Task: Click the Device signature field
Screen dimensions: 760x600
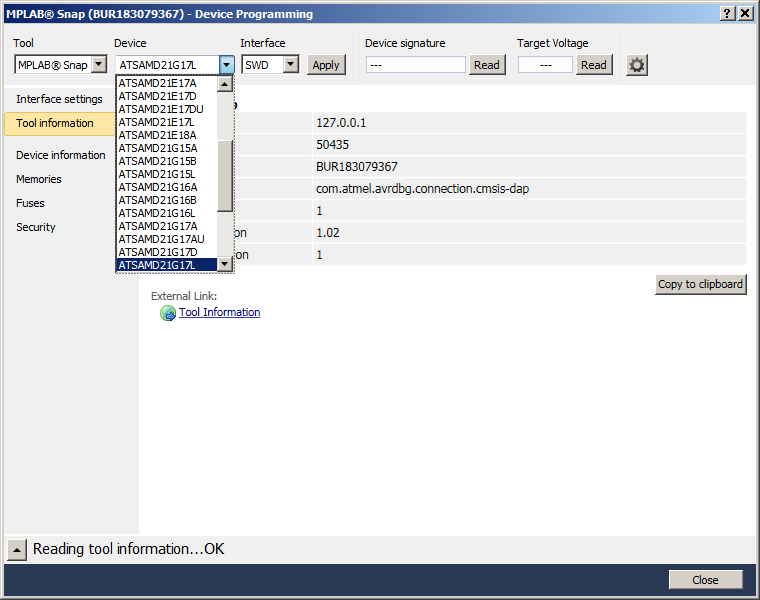Action: (416, 65)
